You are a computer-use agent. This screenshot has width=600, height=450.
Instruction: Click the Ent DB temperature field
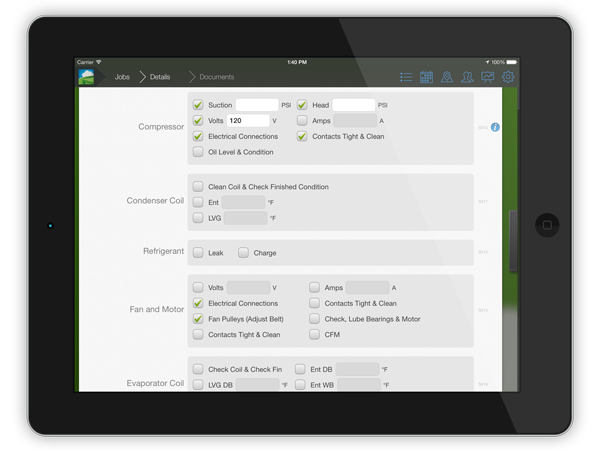coord(357,369)
